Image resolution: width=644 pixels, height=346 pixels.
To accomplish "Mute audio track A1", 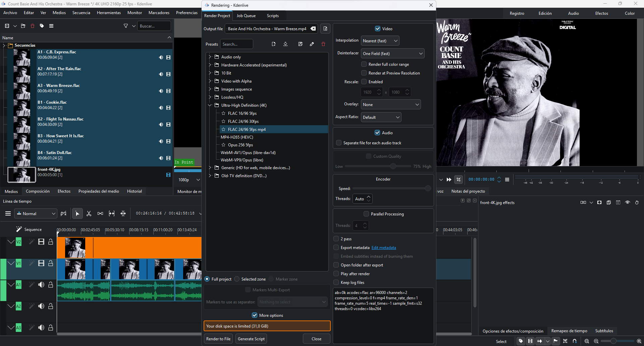I will pos(41,285).
